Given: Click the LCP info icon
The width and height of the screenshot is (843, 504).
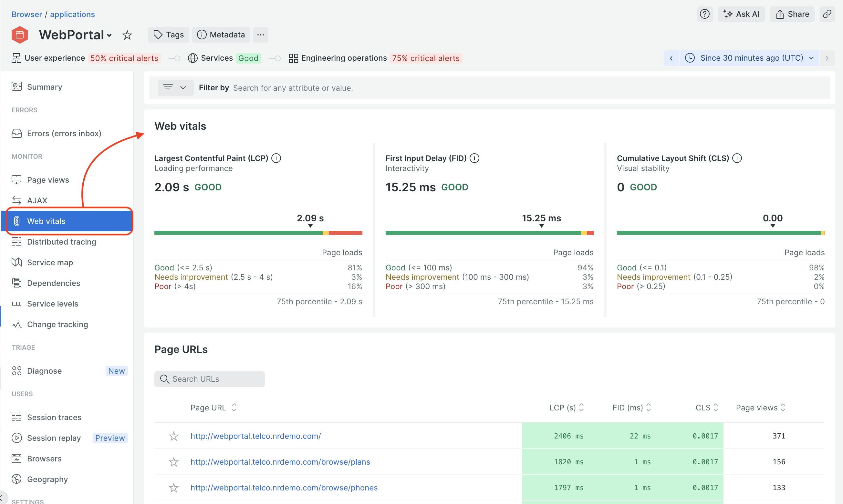Looking at the screenshot, I should [276, 158].
